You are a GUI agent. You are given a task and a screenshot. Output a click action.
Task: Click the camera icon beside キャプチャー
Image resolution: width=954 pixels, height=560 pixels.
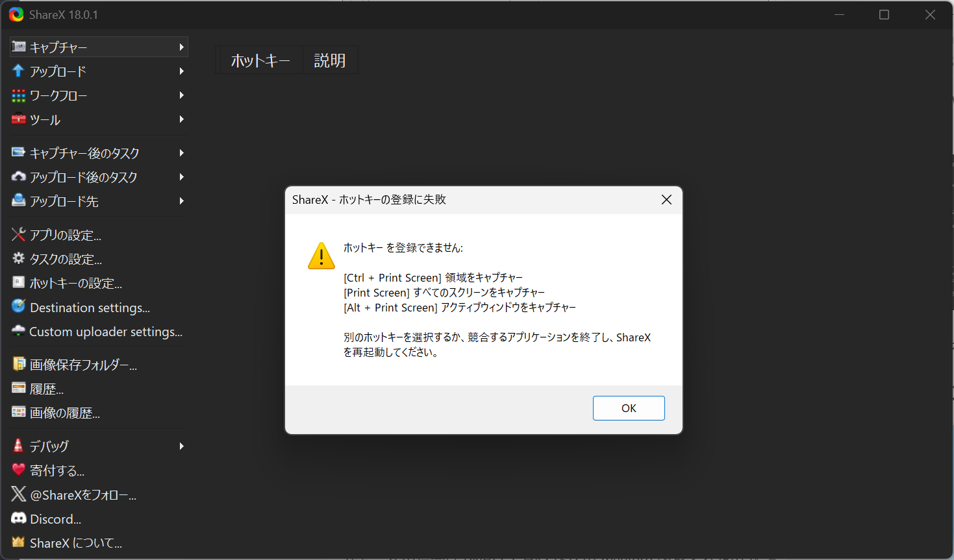click(19, 47)
